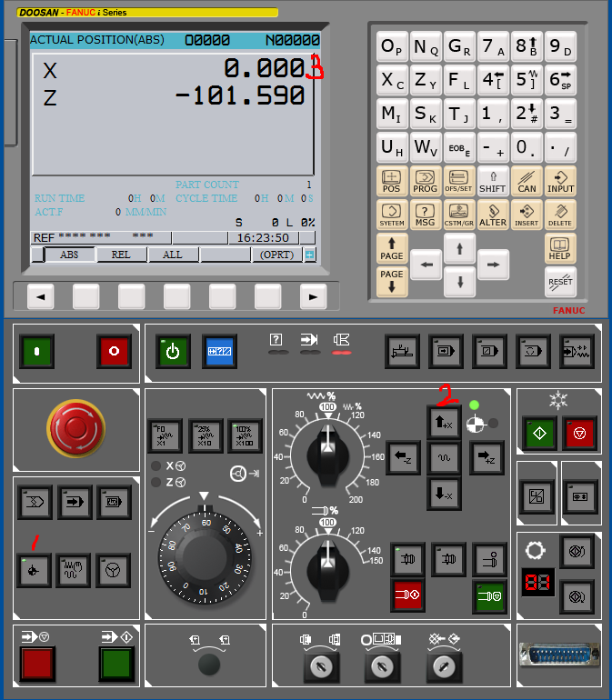Screen dimensions: 612x700
Task: Click the manual pulse handwheel dial
Action: 205,556
